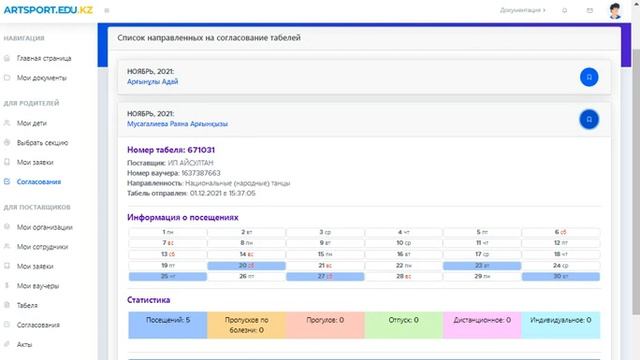
Task: Click the green Отпуск: 0 statistic box
Action: (x=404, y=325)
